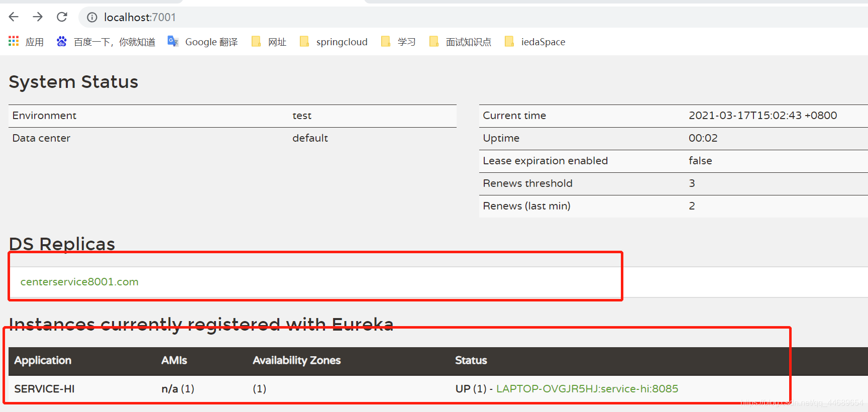Click the AMIs column header
The image size is (868, 412).
pyautogui.click(x=174, y=360)
